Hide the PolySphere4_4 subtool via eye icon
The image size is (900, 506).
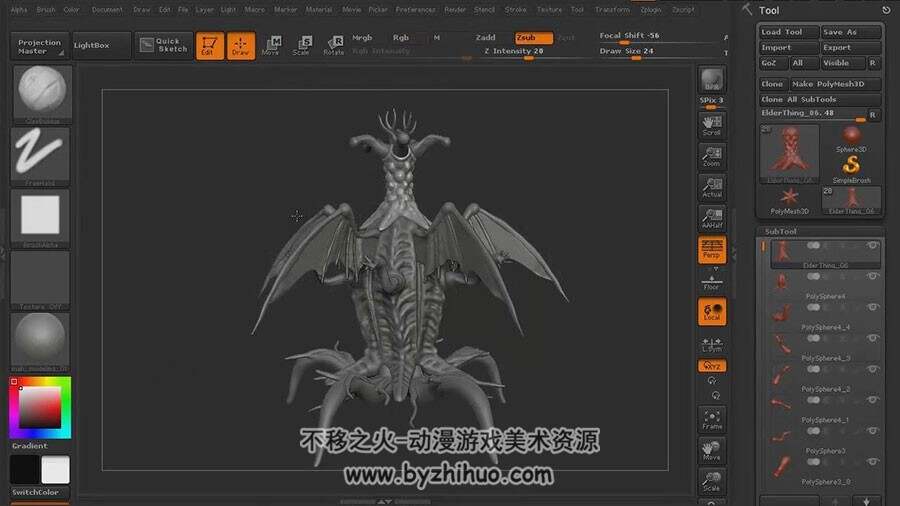[x=873, y=306]
